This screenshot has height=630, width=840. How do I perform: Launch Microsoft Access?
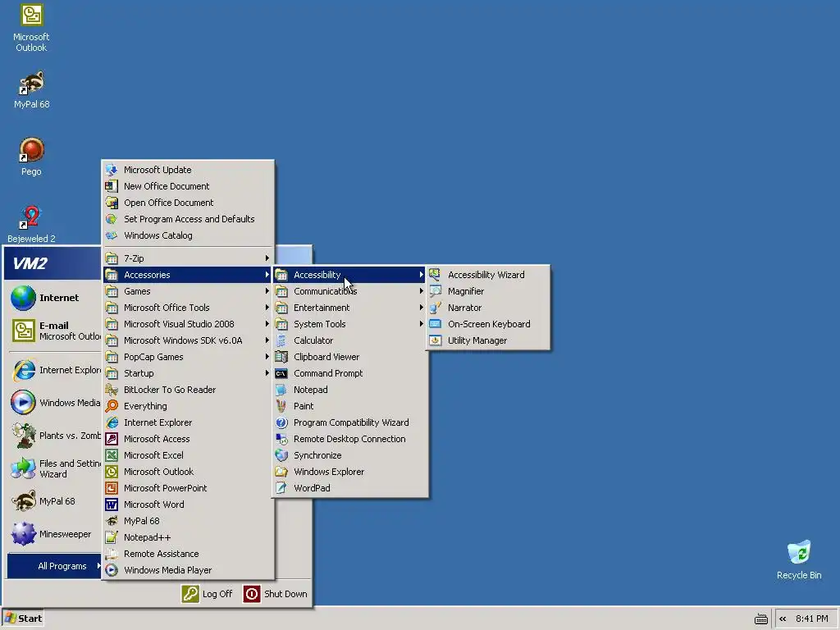click(x=188, y=440)
